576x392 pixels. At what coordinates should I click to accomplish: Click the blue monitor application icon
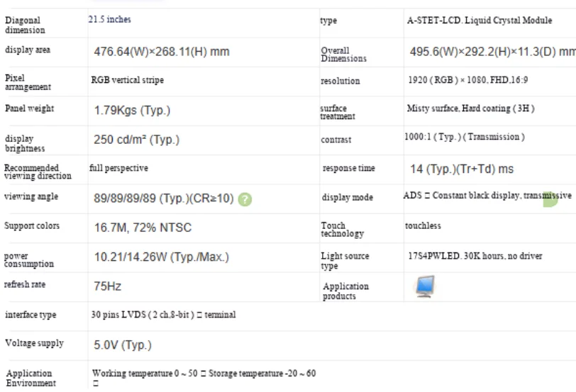click(425, 286)
